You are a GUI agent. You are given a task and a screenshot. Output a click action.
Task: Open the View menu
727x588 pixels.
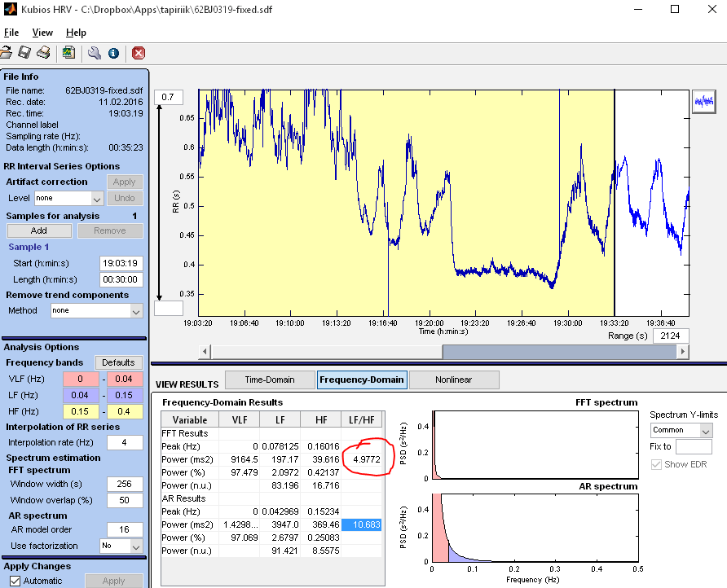[x=42, y=33]
